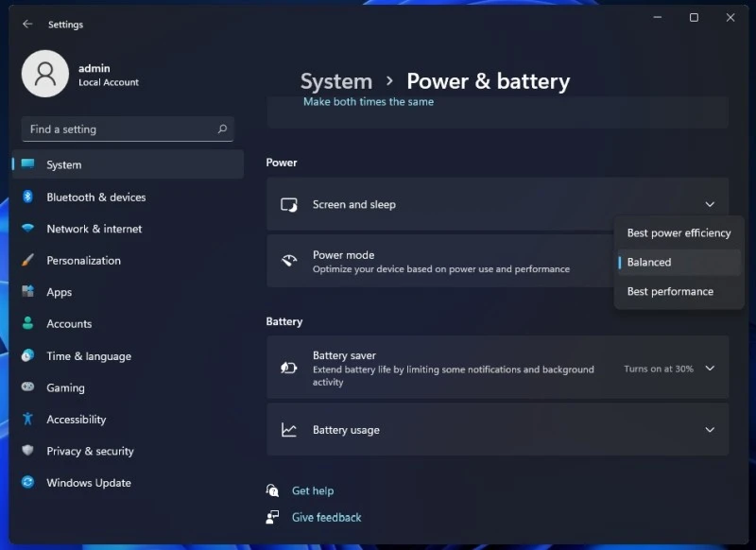756x550 pixels.
Task: Click the admin account avatar
Action: (x=44, y=73)
